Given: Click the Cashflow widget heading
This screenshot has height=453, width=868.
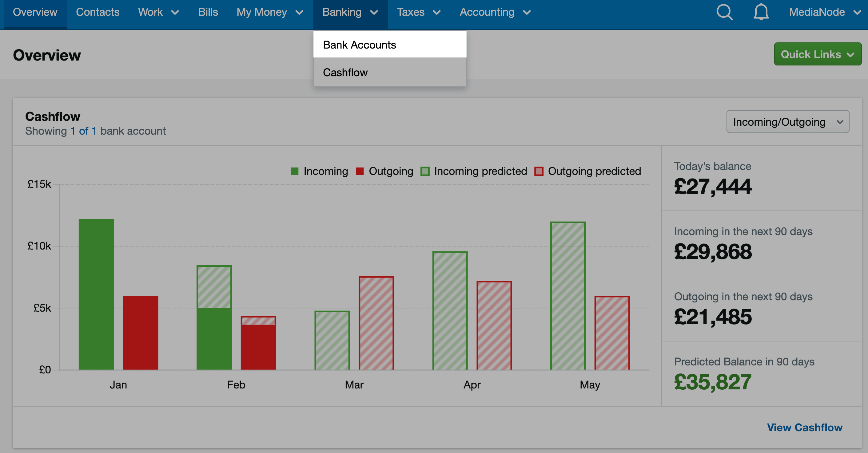Looking at the screenshot, I should coord(53,116).
